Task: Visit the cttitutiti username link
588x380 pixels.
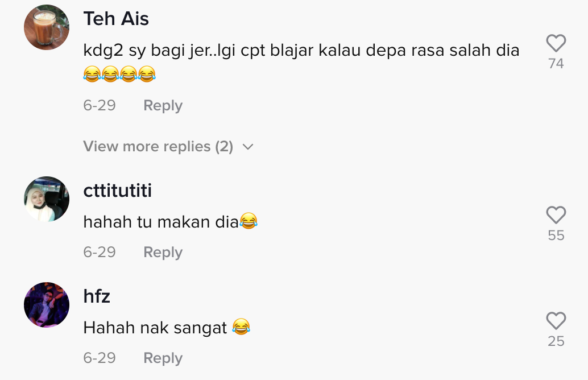Action: tap(118, 191)
